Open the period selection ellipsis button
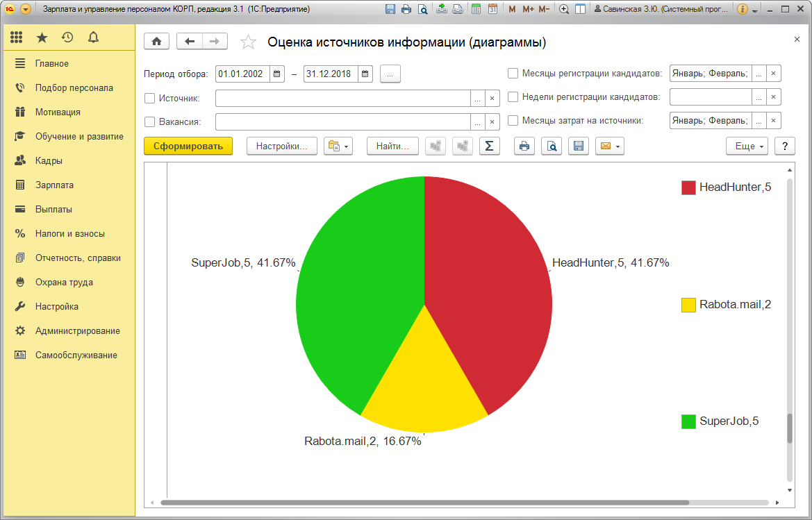 click(390, 74)
